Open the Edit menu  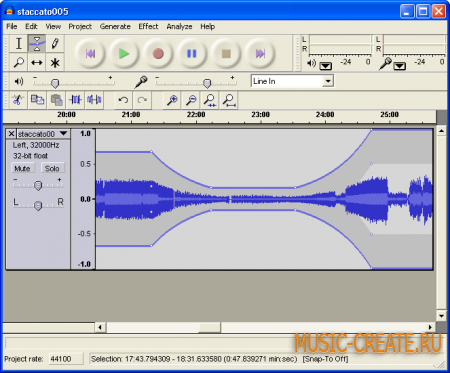31,26
